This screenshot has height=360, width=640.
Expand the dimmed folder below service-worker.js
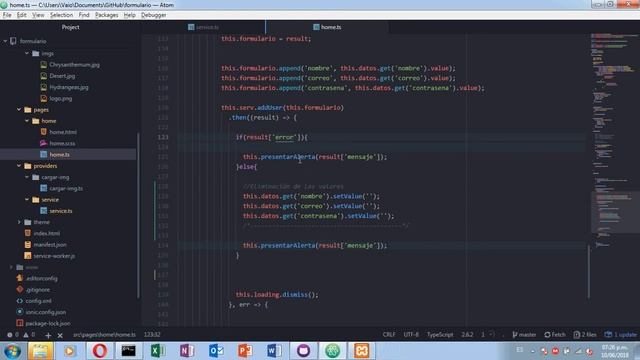pos(11,267)
